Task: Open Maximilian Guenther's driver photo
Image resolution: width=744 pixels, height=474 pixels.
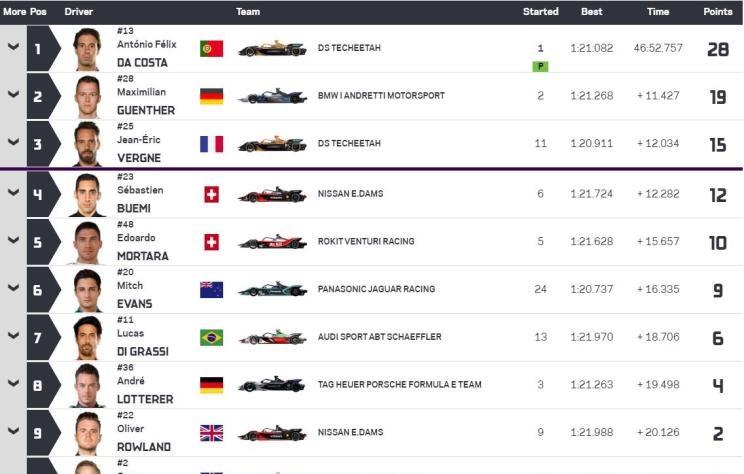Action: tap(88, 97)
